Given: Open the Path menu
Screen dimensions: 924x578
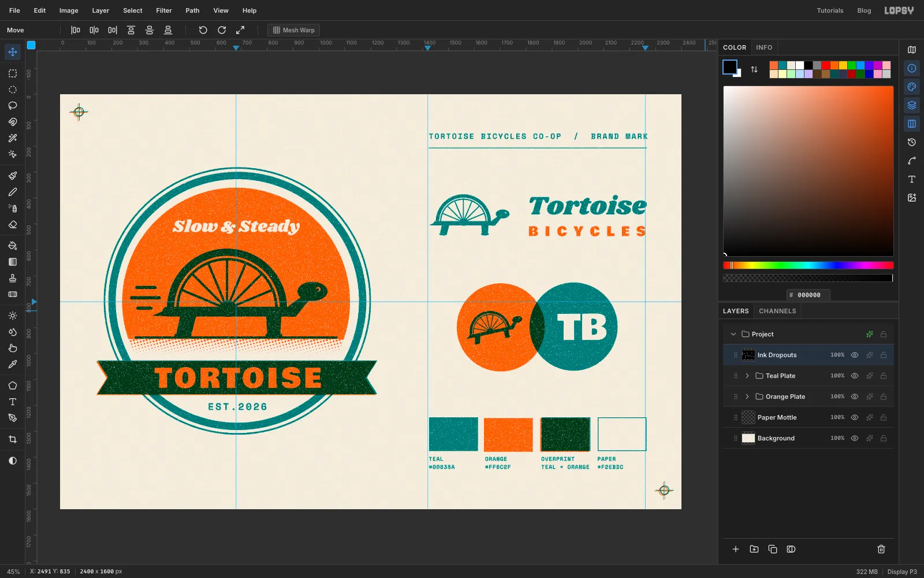Looking at the screenshot, I should point(192,10).
